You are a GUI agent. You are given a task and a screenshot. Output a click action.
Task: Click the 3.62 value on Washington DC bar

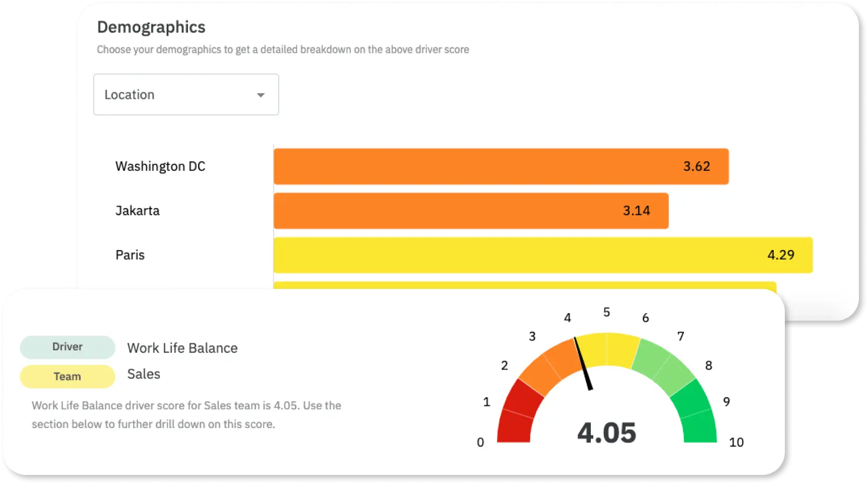pyautogui.click(x=696, y=166)
